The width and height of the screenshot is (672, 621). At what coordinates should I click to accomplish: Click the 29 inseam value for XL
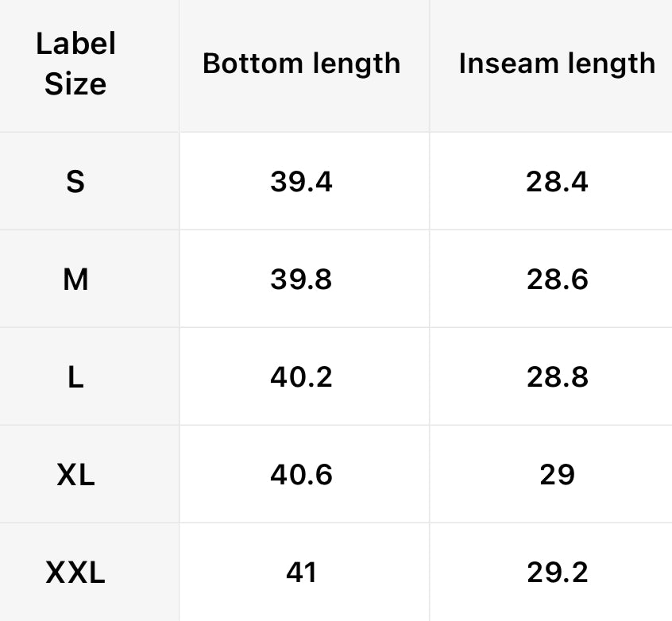coord(557,475)
